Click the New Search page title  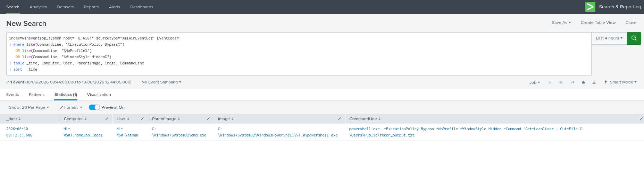point(26,24)
